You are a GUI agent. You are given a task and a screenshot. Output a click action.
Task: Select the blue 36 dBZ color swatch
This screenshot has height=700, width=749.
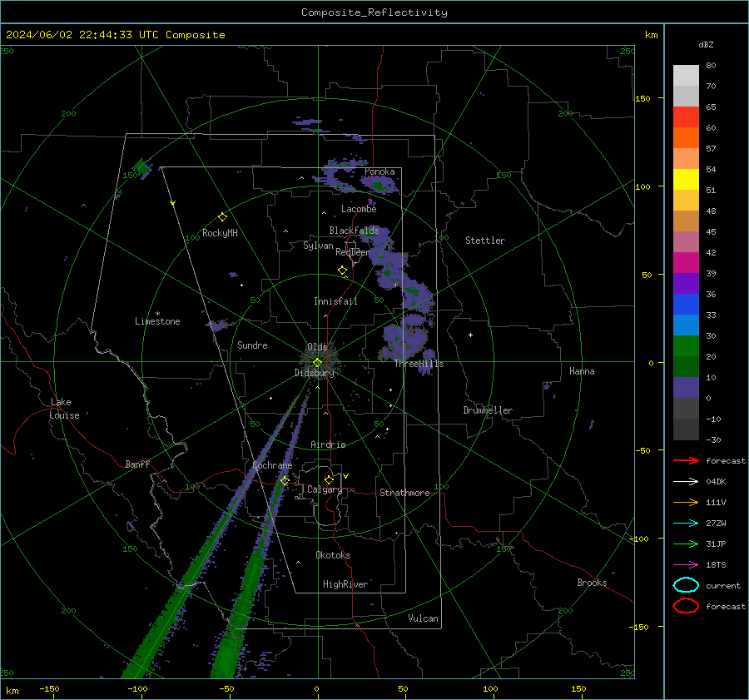(686, 304)
